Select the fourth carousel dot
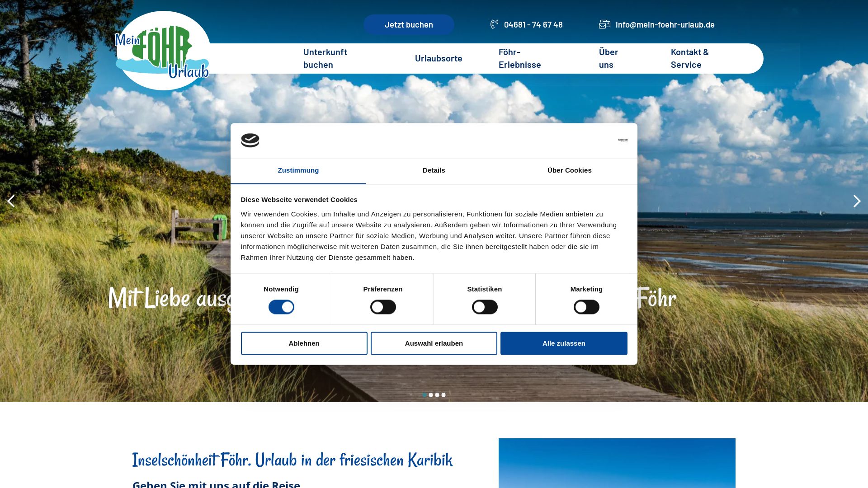 tap(443, 395)
